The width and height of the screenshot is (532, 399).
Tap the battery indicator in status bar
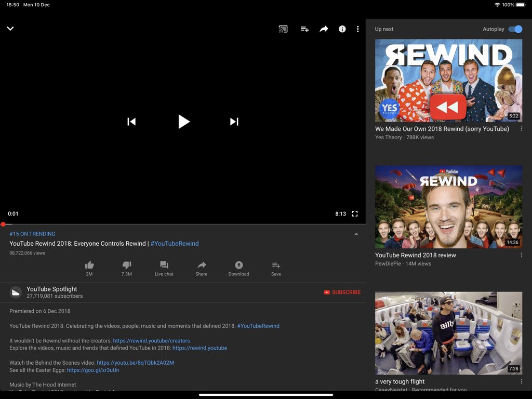(x=521, y=5)
